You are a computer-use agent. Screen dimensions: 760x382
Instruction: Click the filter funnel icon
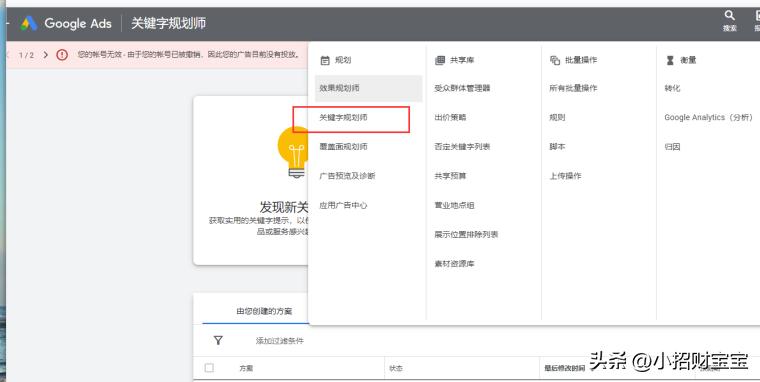point(218,340)
